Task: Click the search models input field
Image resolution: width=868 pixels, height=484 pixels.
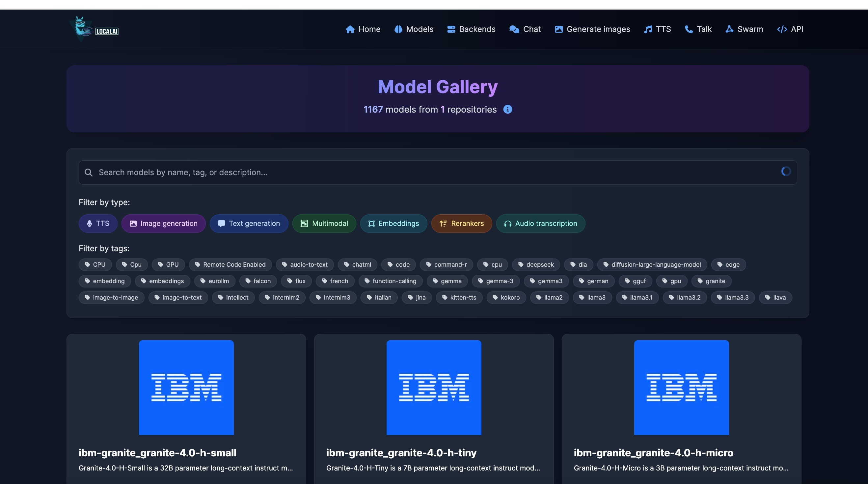Action: point(437,173)
